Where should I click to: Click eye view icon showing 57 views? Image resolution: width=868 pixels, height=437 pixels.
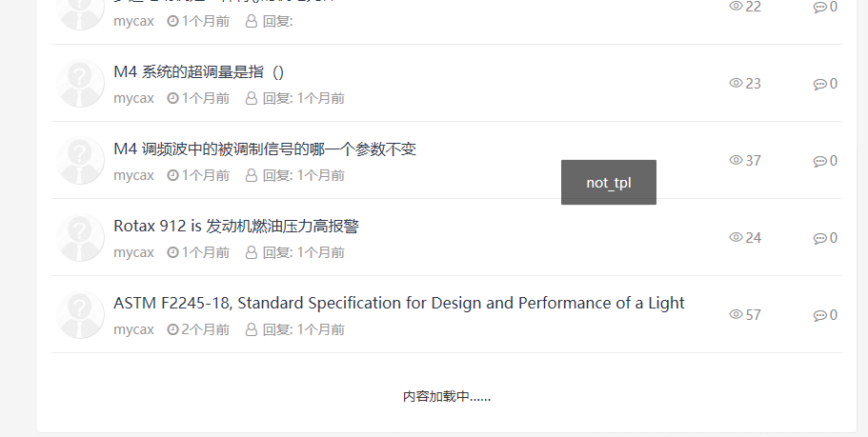pos(736,314)
